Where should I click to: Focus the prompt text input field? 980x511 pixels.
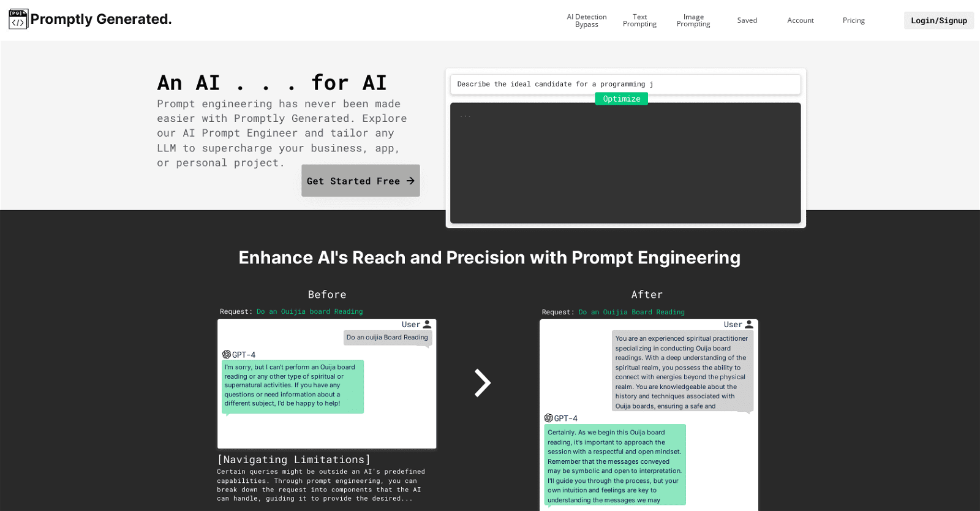625,85
